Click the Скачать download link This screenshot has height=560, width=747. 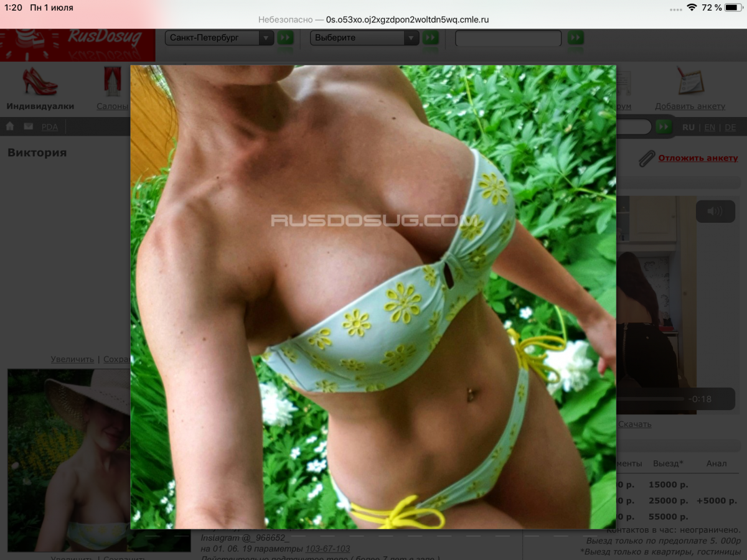[x=634, y=424]
